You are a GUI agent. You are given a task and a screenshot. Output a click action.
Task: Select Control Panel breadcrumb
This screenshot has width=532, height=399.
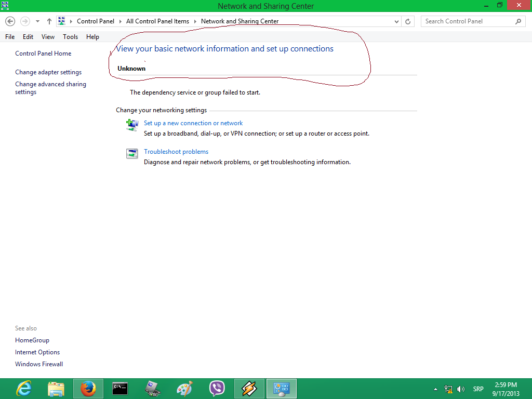pos(96,21)
